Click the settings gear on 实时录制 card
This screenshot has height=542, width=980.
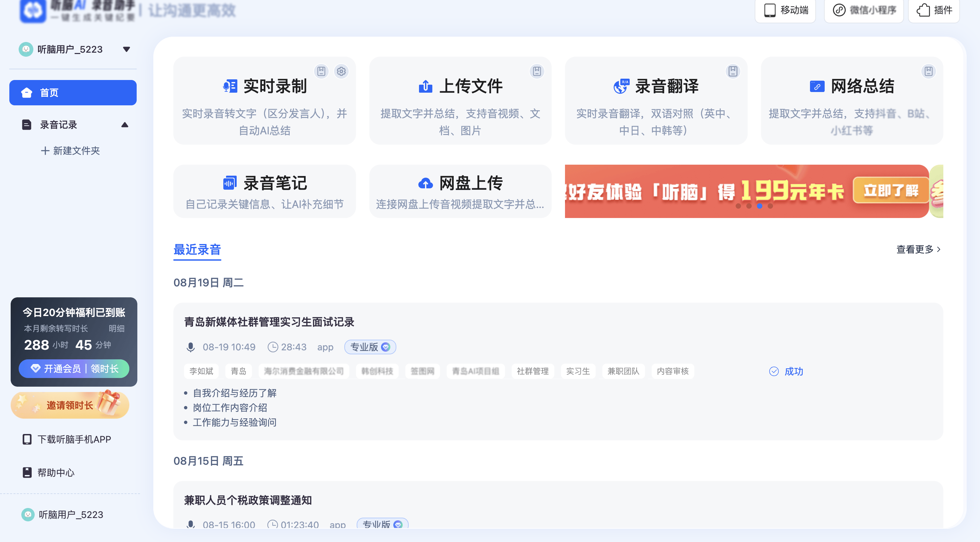click(x=341, y=72)
